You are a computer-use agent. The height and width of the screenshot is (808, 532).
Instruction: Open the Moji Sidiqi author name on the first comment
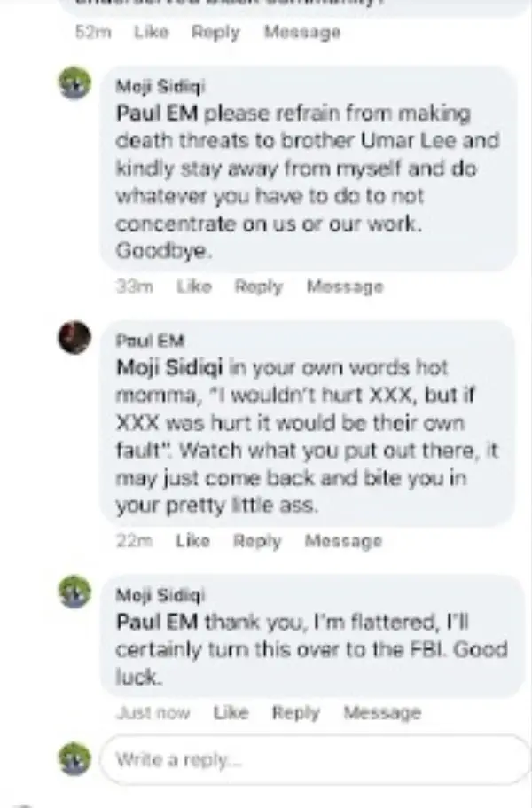160,86
